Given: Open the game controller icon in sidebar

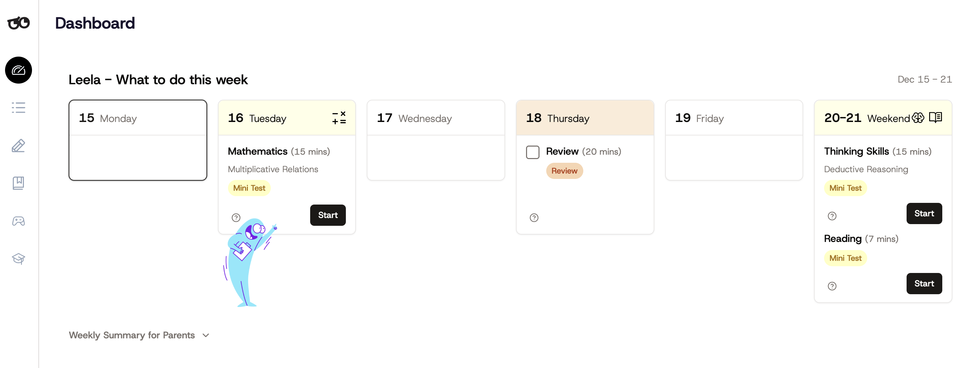Looking at the screenshot, I should coord(18,221).
